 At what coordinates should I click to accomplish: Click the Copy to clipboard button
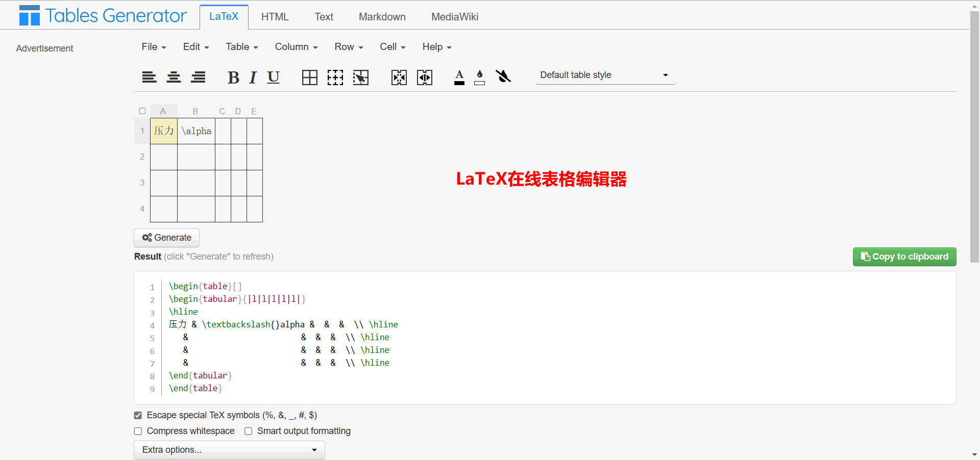point(904,257)
